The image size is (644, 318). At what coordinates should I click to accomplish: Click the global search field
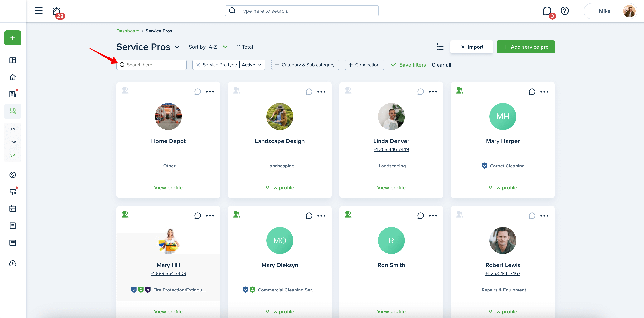point(302,11)
